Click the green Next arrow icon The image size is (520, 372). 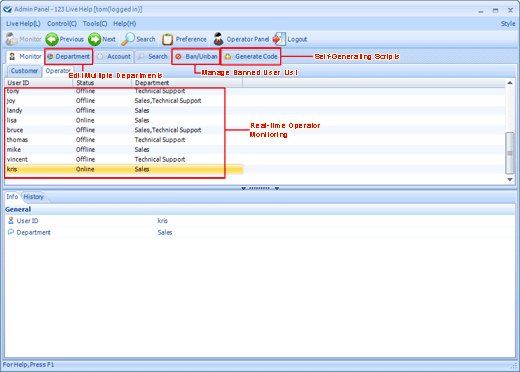coord(95,39)
